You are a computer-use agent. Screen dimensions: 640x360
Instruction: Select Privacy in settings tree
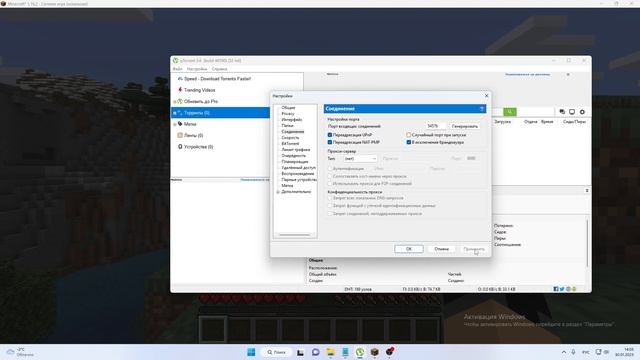pyautogui.click(x=288, y=114)
